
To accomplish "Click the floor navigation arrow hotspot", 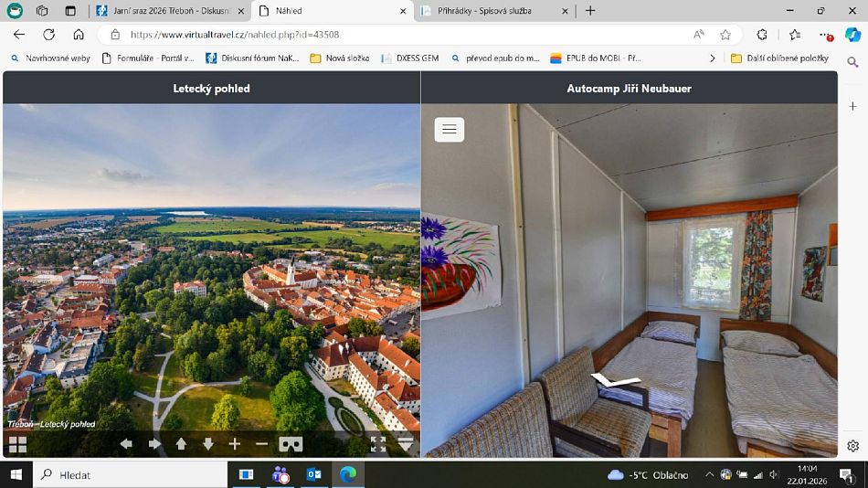I will (x=615, y=380).
